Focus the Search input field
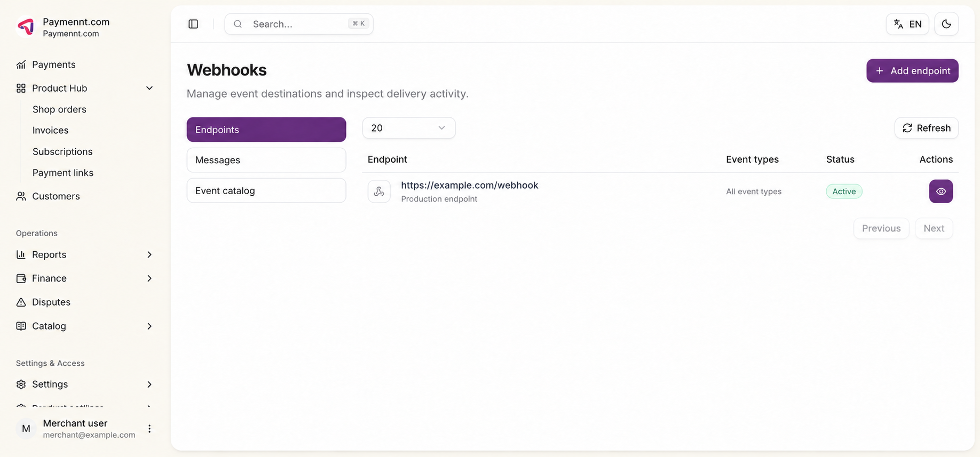 (299, 24)
